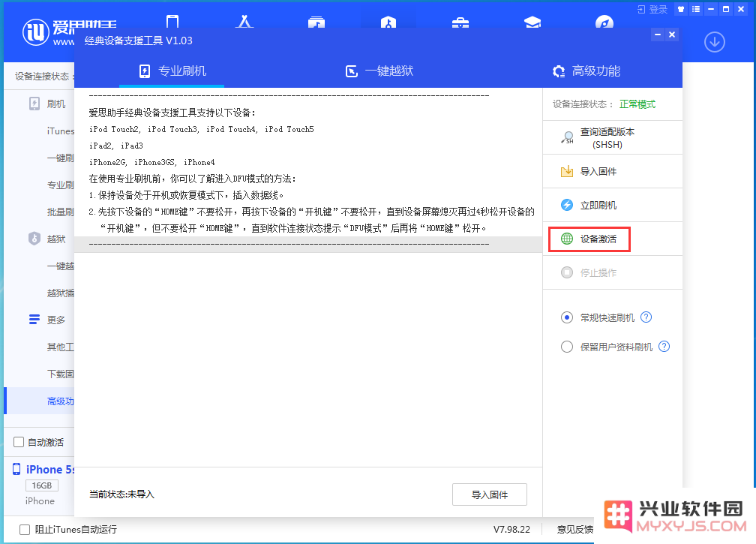Click the tutorial graduation cap icon
756x544 pixels.
532,23
